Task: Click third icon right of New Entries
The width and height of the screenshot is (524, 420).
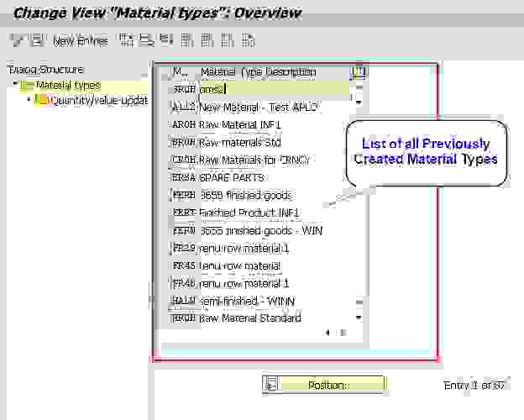Action: click(166, 39)
